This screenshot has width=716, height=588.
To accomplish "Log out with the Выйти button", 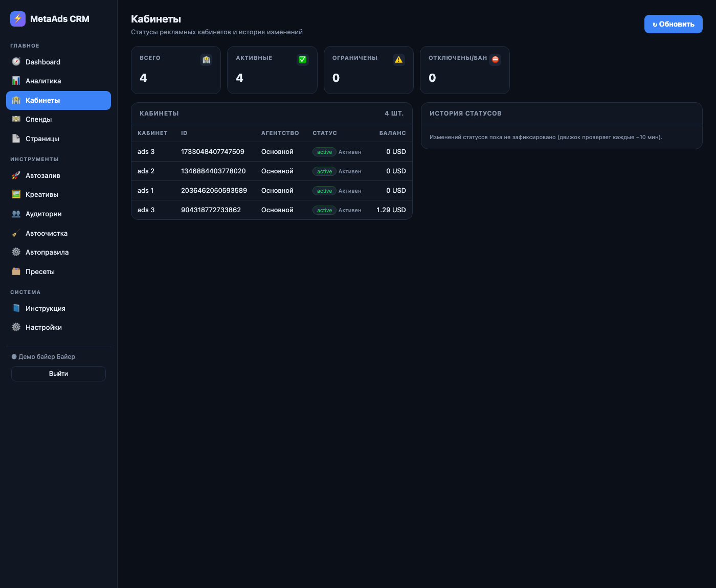I will 58,374.
